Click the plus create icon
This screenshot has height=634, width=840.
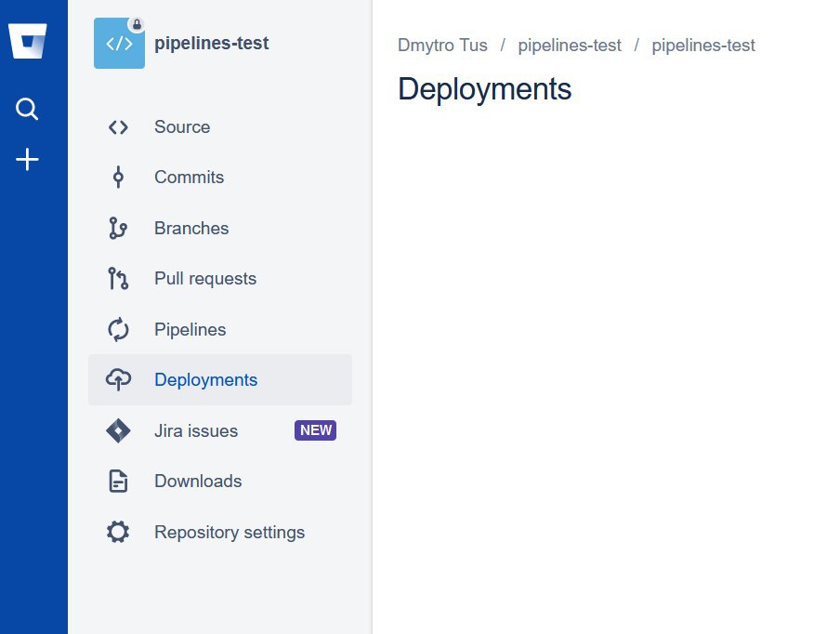click(x=27, y=160)
